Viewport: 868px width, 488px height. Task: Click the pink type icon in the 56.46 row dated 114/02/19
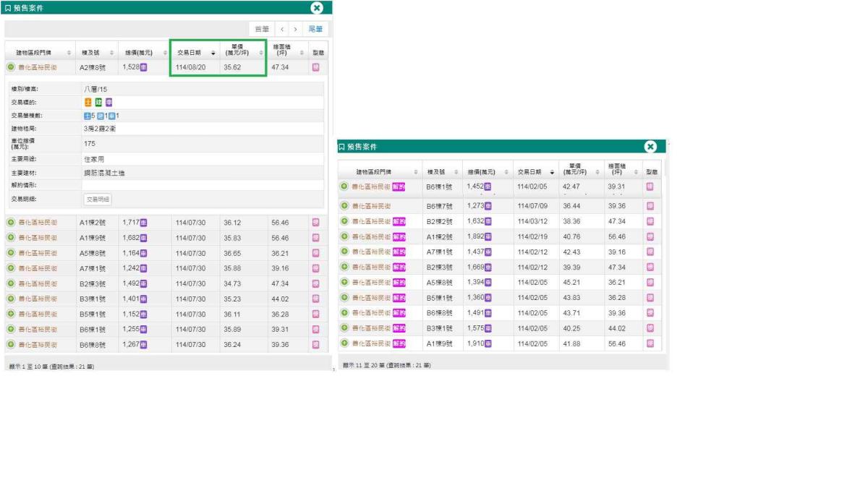650,236
